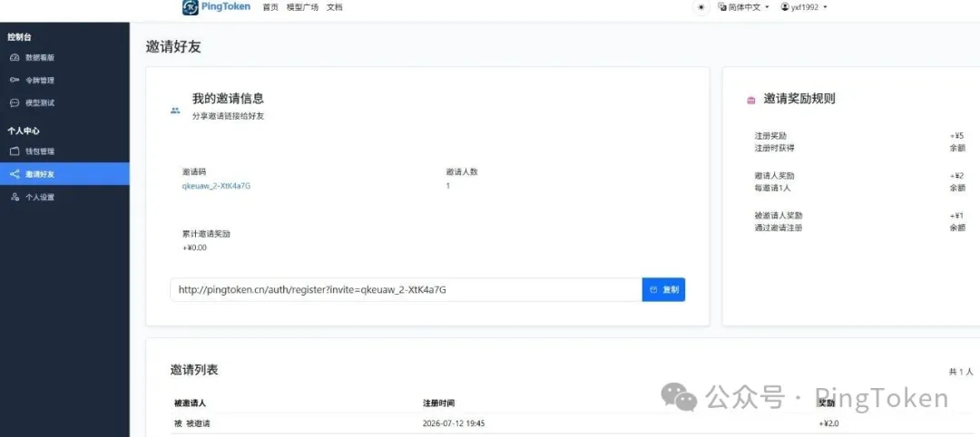Click the 个人设置 user gear icon in sidebar
Screen dimensions: 980x437
pos(15,198)
